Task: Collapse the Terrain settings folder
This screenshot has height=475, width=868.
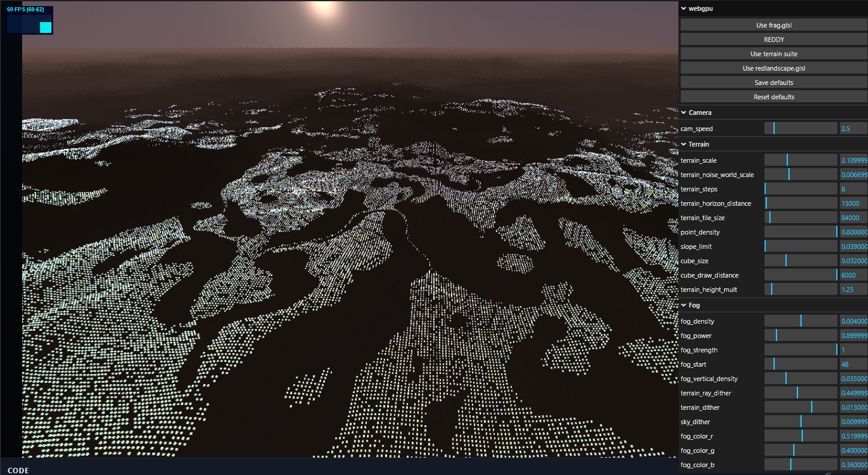Action: point(698,144)
